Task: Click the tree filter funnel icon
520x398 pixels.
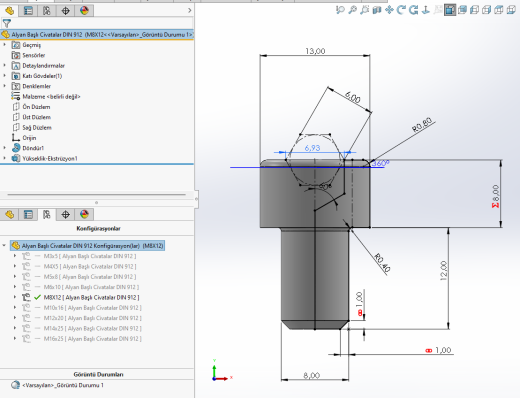Action: coord(7,23)
